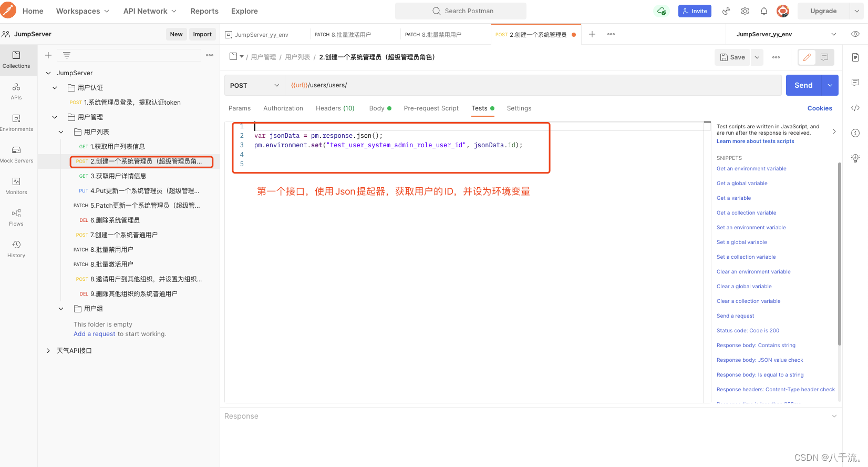The height and width of the screenshot is (467, 868).
Task: Click the Import button
Action: point(202,34)
